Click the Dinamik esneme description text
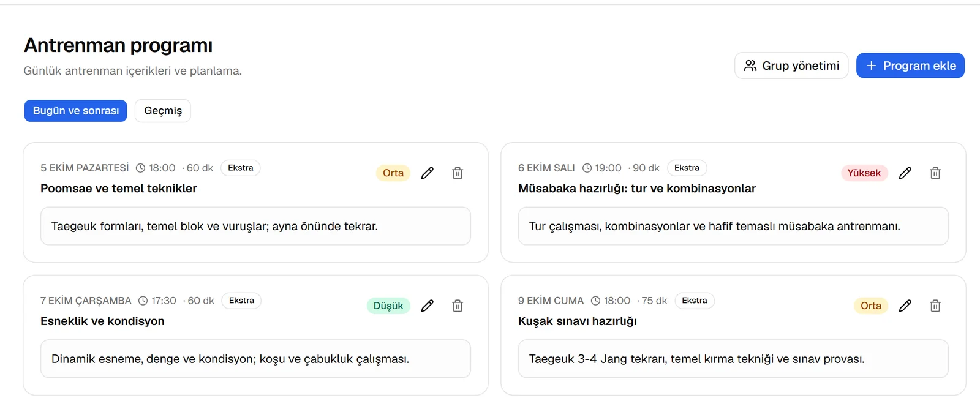Screen dimensions: 980x420 230,359
